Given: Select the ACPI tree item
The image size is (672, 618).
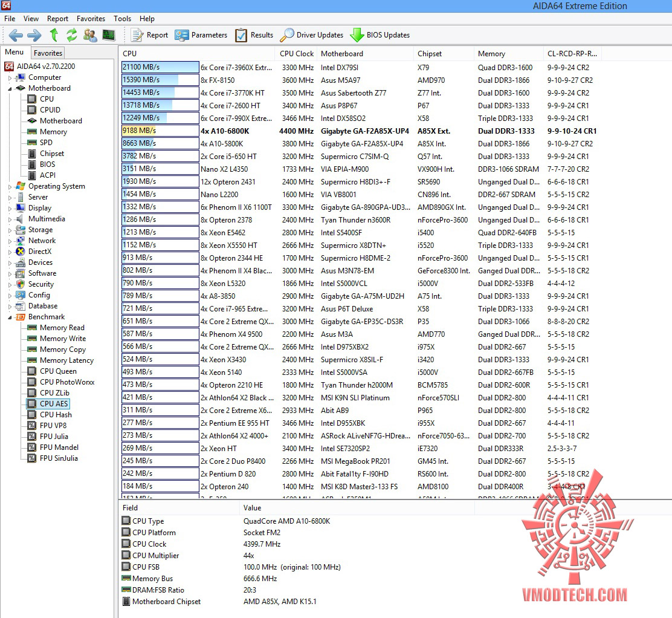Looking at the screenshot, I should pos(48,175).
